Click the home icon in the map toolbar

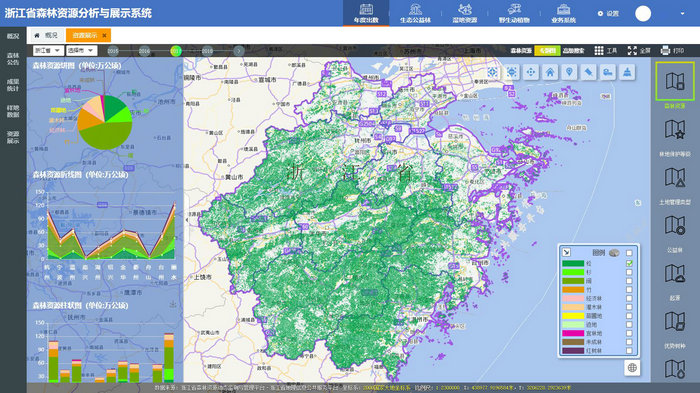[550, 72]
